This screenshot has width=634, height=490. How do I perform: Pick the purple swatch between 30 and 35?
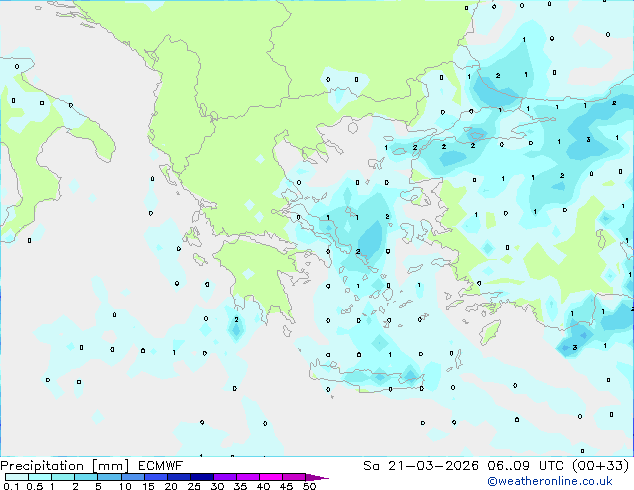[225, 477]
